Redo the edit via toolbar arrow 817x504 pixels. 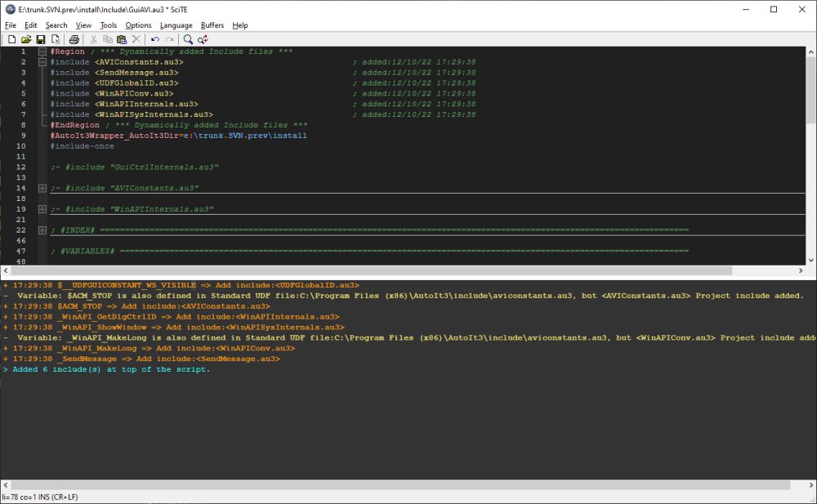point(169,39)
